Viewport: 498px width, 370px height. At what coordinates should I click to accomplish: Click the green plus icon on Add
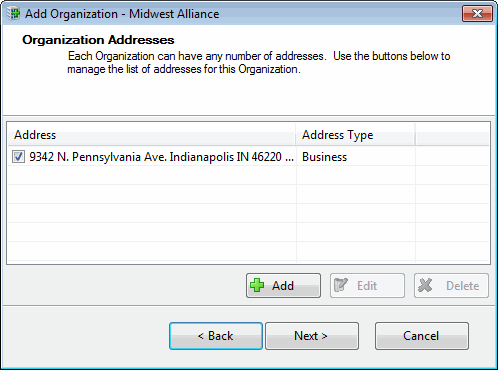click(257, 285)
